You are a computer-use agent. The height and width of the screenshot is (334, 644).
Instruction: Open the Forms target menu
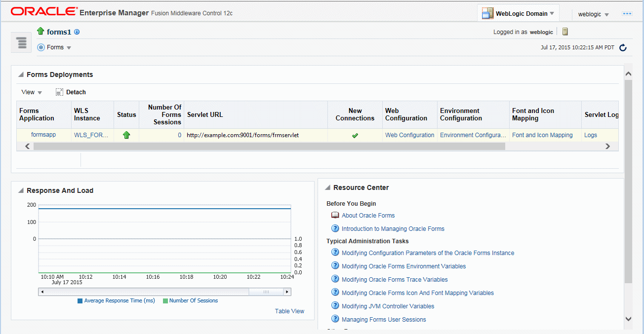[x=55, y=47]
